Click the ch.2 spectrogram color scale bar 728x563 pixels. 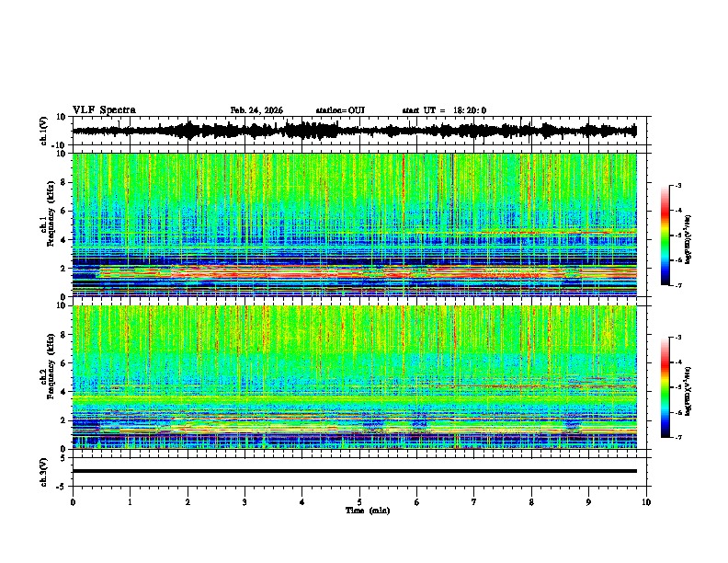(665, 387)
